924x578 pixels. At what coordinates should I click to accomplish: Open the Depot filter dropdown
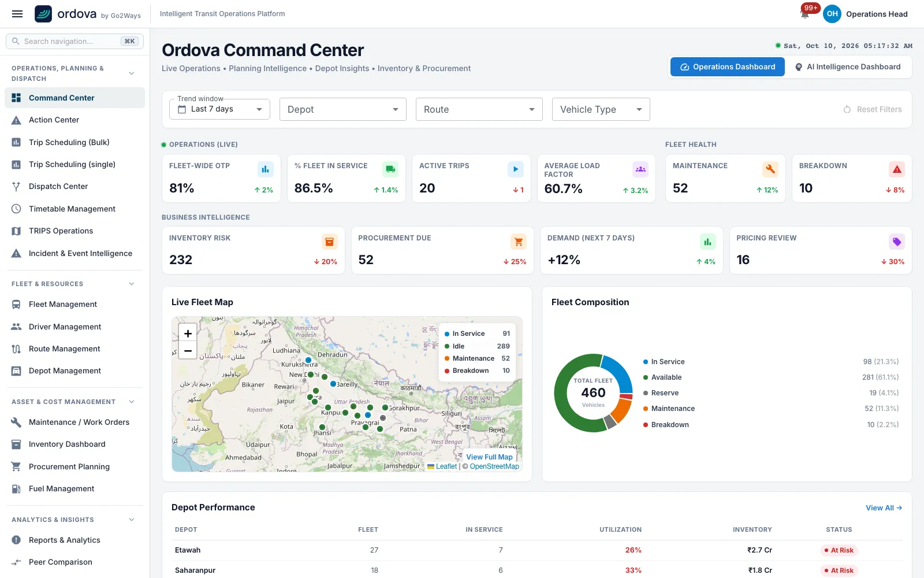pos(343,109)
